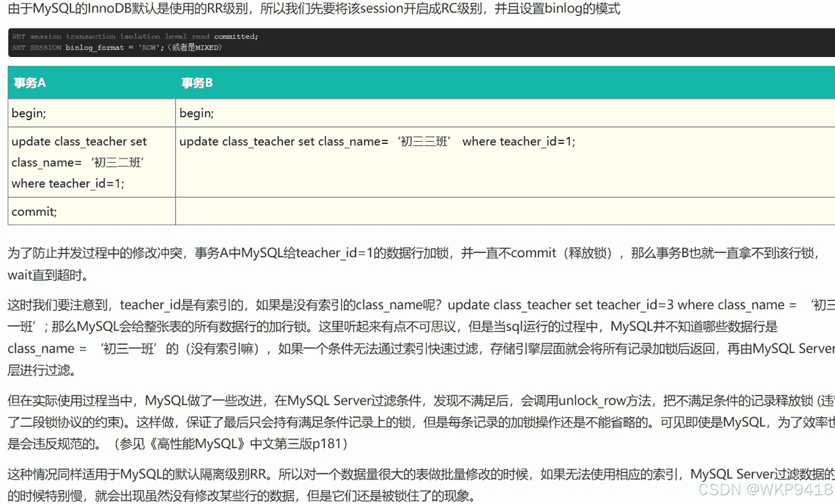This screenshot has width=835, height=504.
Task: Select the 事务A table header
Action: (x=30, y=83)
